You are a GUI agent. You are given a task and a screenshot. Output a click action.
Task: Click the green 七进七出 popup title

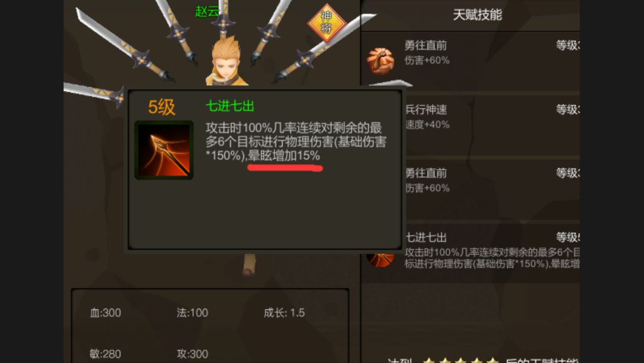230,106
